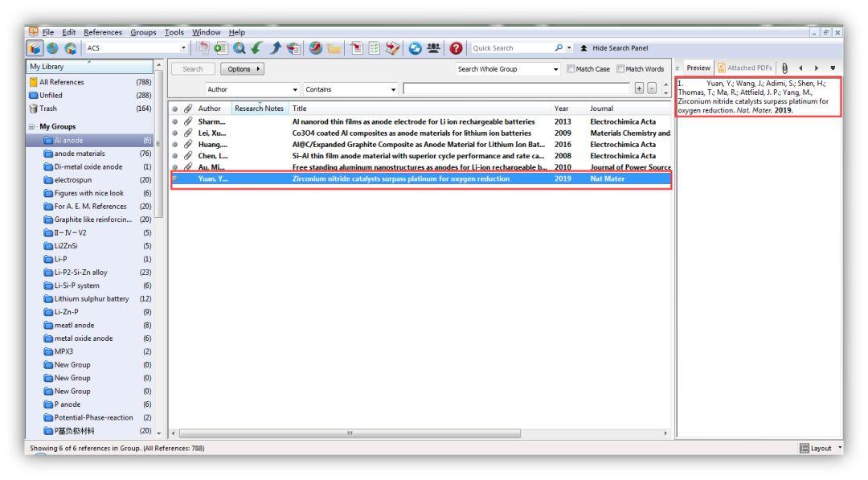868x480 pixels.
Task: Switch to Local Library mode icon
Action: 35,48
